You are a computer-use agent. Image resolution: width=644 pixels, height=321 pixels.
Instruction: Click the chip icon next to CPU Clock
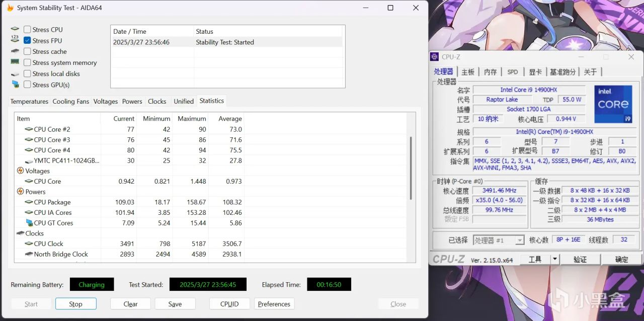point(29,244)
